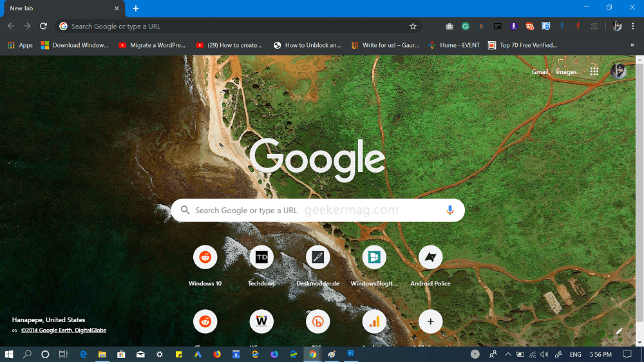This screenshot has height=362, width=644.
Task: Click the blue f extension icon
Action: (562, 26)
